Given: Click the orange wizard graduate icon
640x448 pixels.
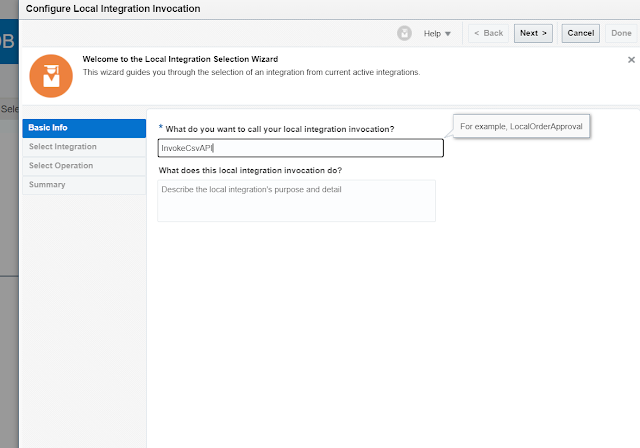Looking at the screenshot, I should (49, 75).
